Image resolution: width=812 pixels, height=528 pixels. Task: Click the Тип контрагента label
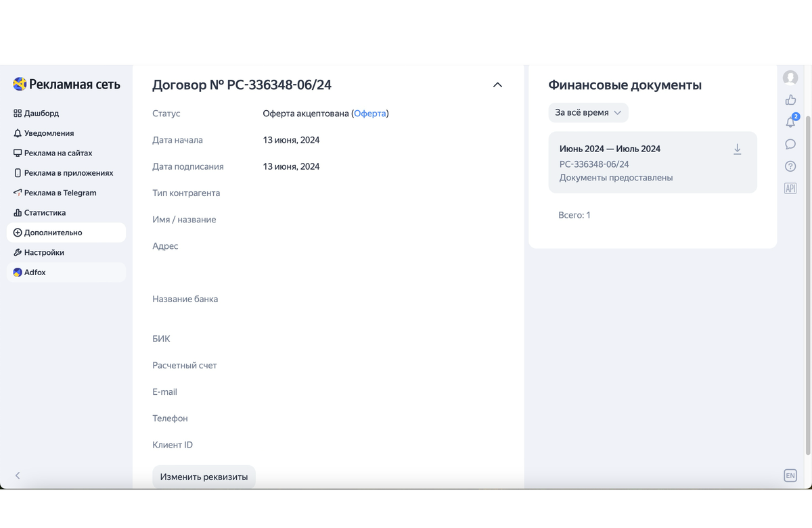point(186,193)
